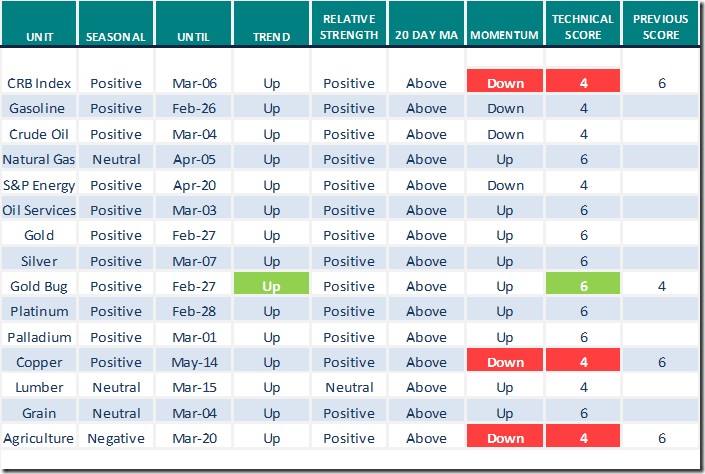705x474 pixels.
Task: Click the red score 4 cell for Agriculture
Action: [583, 438]
